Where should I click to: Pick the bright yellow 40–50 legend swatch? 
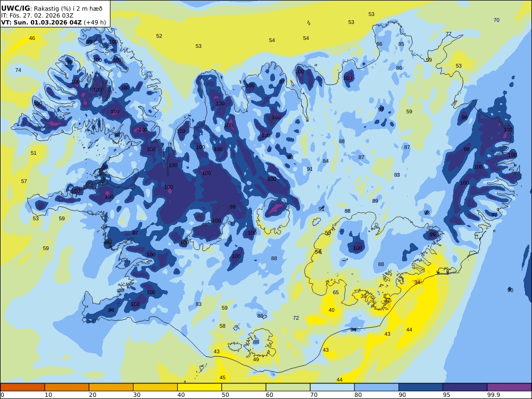pos(199,387)
